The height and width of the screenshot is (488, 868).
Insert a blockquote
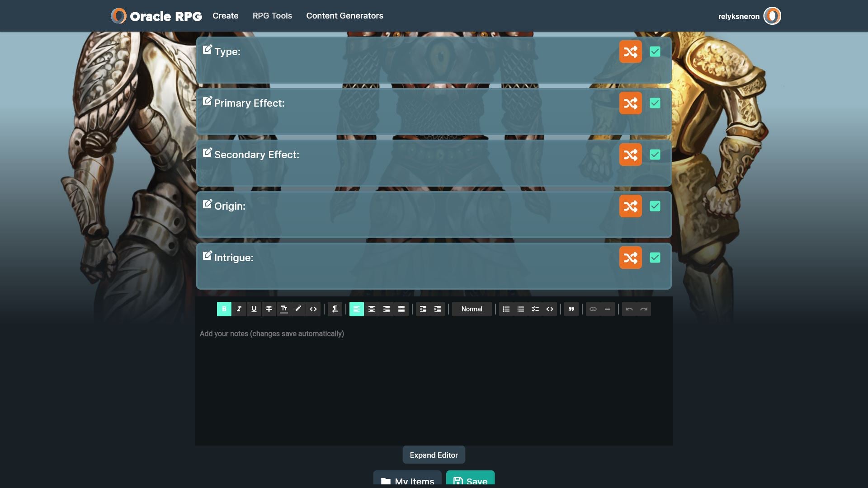pos(571,309)
